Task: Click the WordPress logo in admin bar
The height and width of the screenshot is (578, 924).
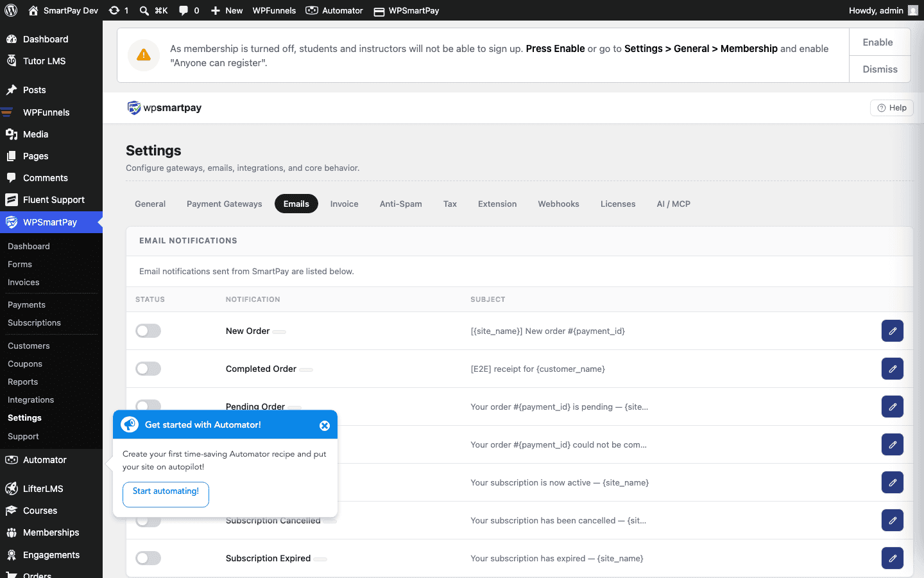Action: pyautogui.click(x=11, y=10)
